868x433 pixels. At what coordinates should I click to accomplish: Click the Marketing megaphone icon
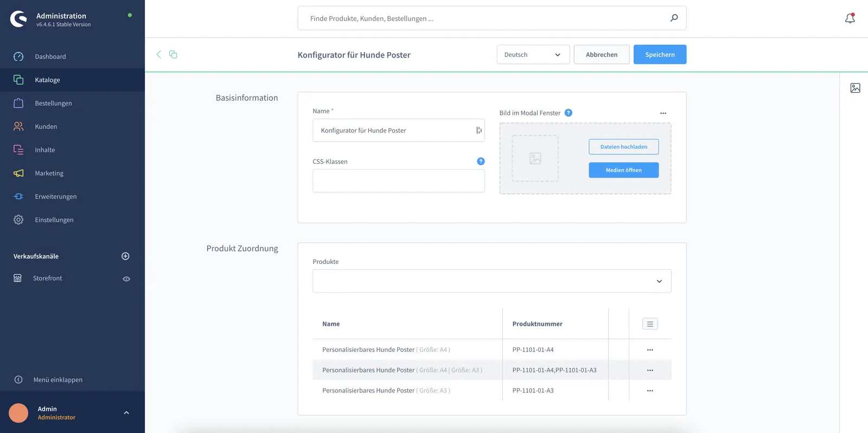click(18, 173)
